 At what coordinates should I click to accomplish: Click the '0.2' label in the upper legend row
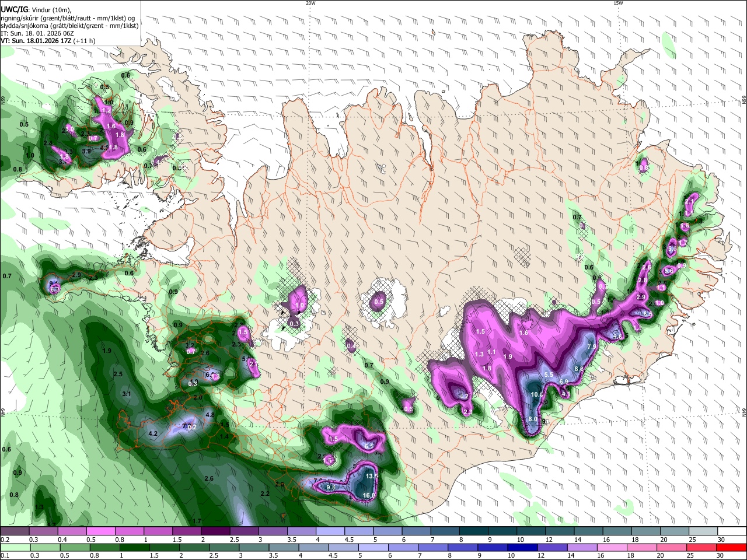(5, 540)
